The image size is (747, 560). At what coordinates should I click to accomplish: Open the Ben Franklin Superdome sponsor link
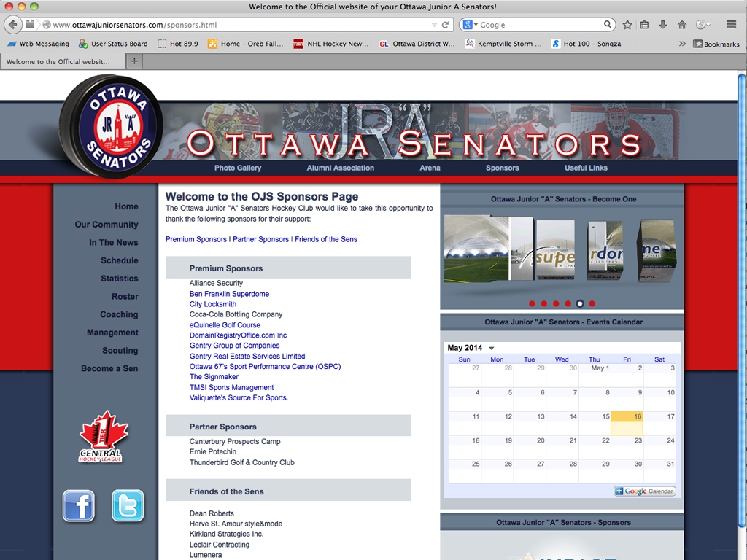(x=229, y=294)
